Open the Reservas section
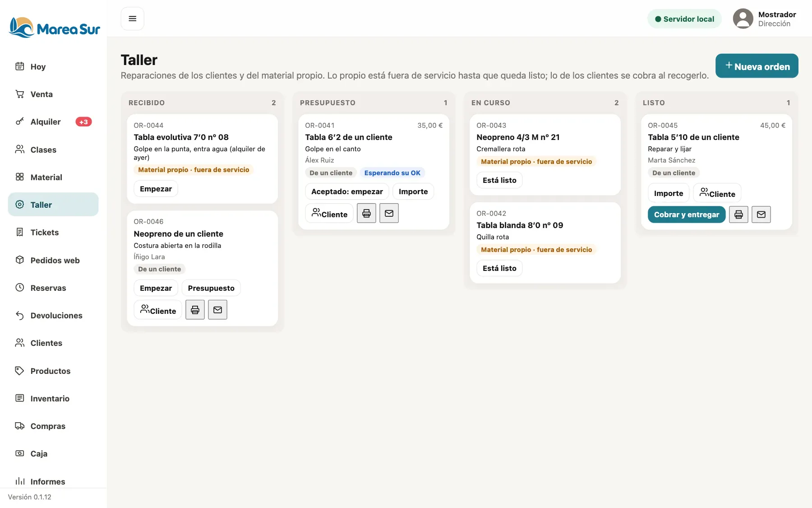The image size is (812, 508). coord(53,288)
